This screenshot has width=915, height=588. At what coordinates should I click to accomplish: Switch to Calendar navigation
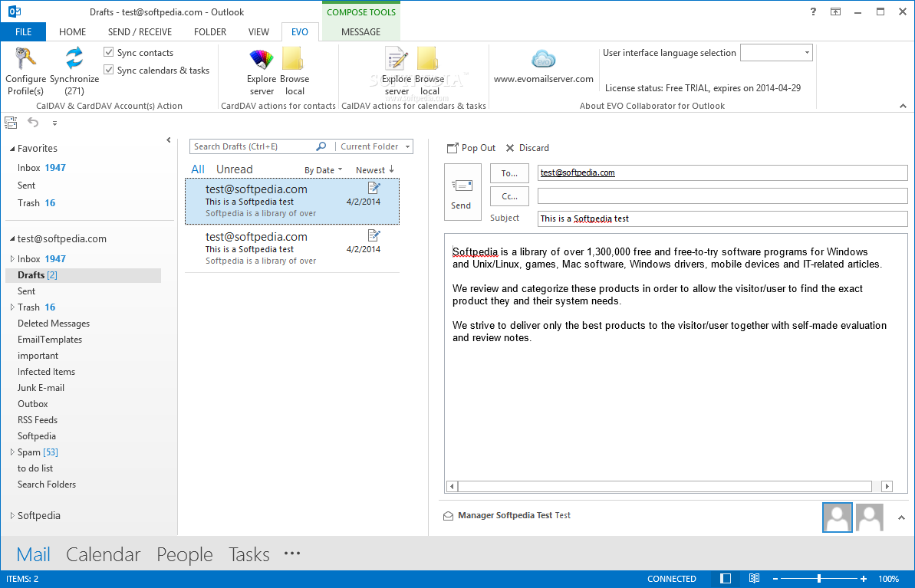[104, 554]
